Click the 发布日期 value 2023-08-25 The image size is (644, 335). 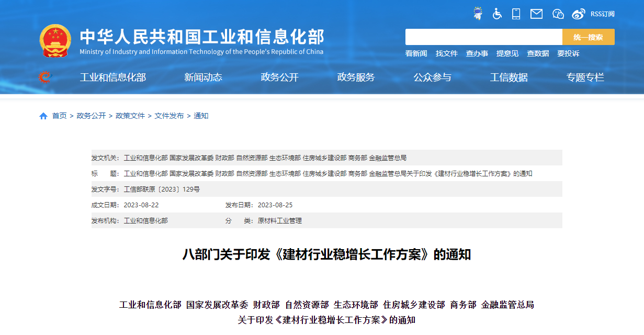click(x=275, y=205)
